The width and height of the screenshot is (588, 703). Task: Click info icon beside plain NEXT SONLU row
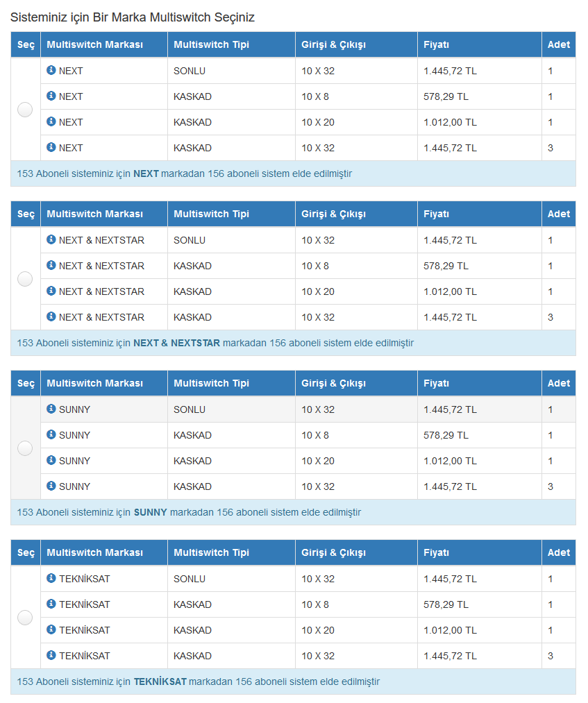(x=51, y=70)
